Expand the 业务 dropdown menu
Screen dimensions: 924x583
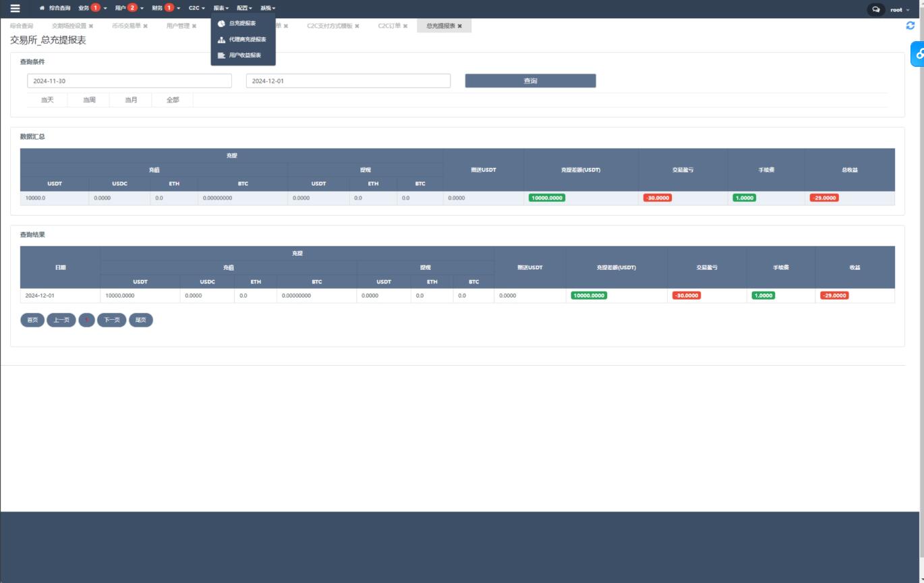[x=92, y=8]
